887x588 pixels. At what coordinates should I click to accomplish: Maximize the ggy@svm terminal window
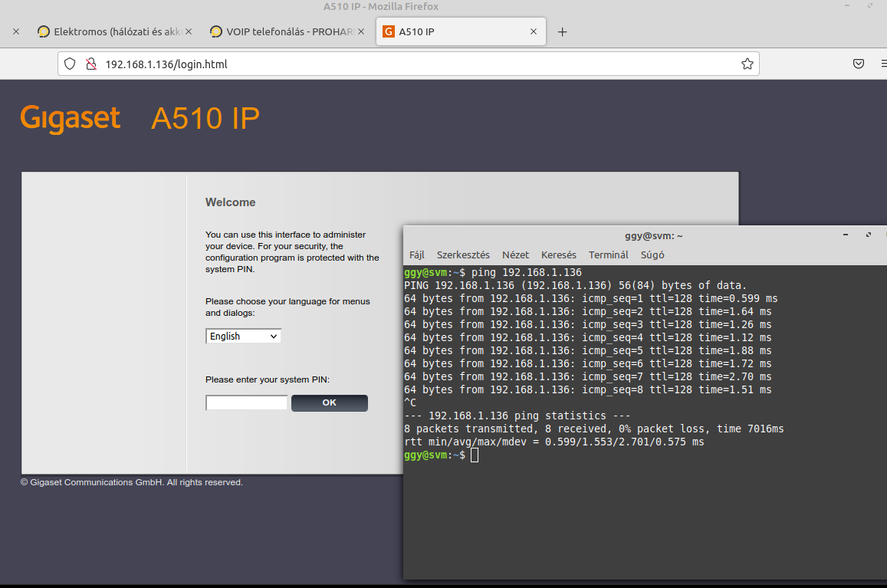click(869, 235)
